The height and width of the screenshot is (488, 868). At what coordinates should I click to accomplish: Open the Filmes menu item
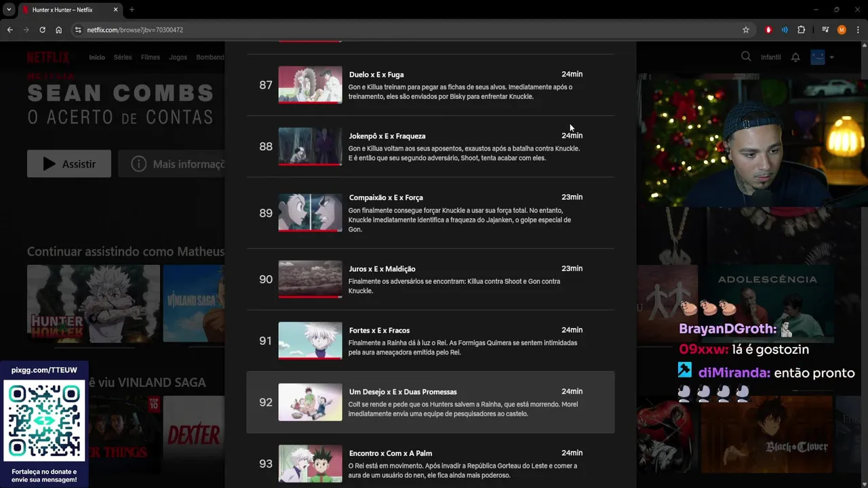tap(151, 58)
